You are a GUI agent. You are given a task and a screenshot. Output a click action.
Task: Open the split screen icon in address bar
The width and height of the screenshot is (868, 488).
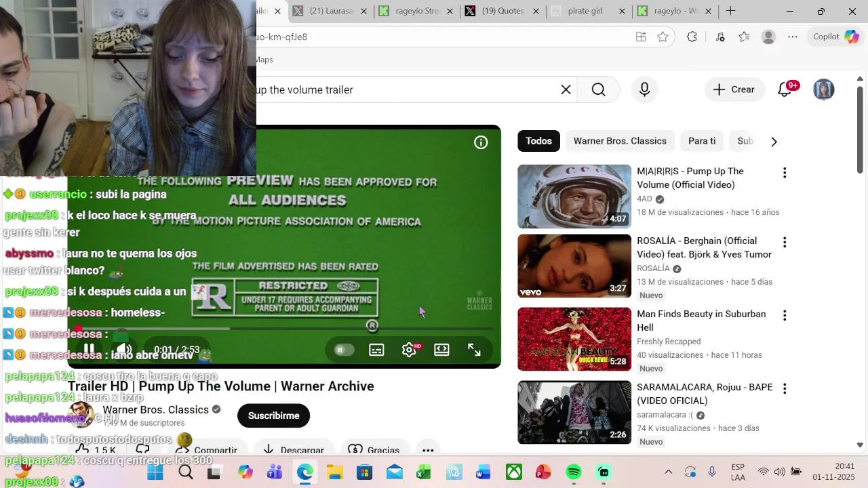coord(641,37)
